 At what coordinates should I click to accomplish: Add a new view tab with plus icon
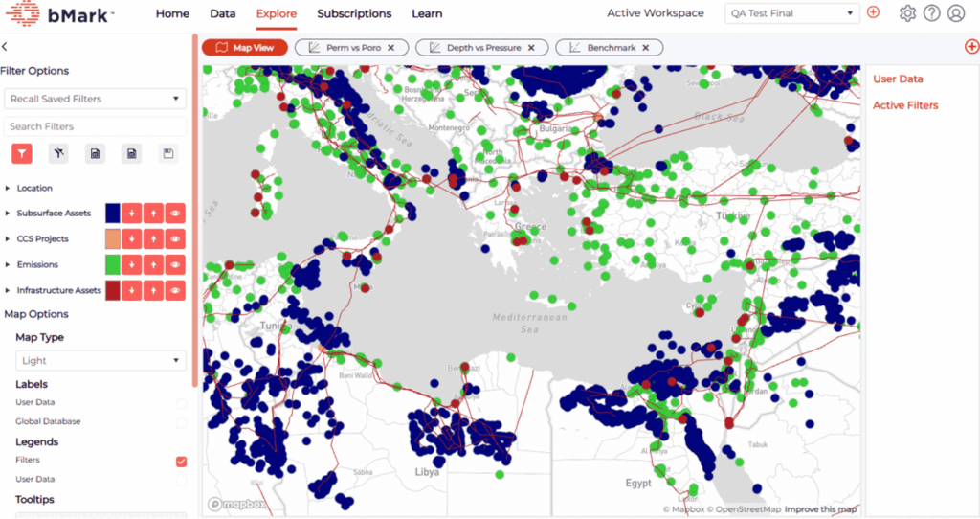point(972,47)
